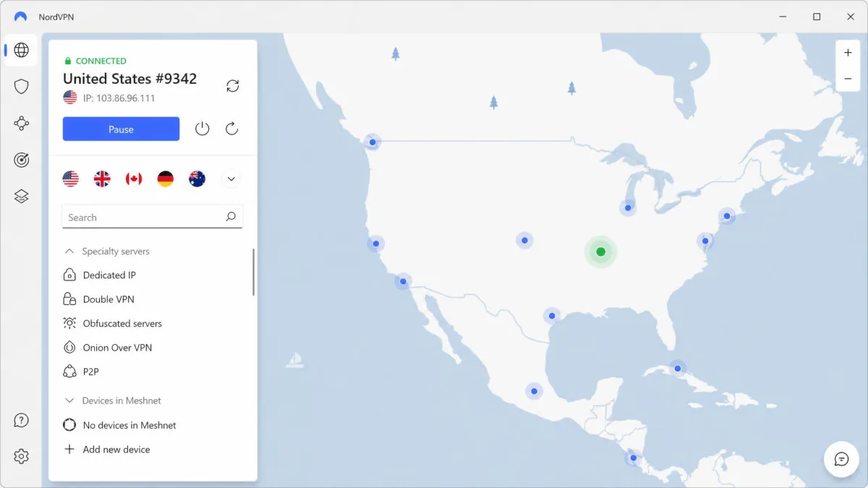Screen dimensions: 868x488
Task: Click the Cuba server dot
Action: [678, 369]
